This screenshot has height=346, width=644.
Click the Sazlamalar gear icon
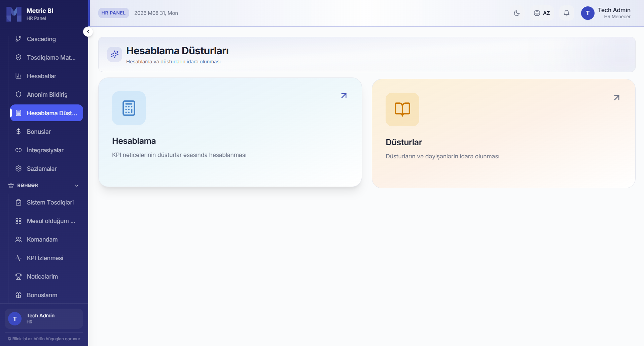19,169
